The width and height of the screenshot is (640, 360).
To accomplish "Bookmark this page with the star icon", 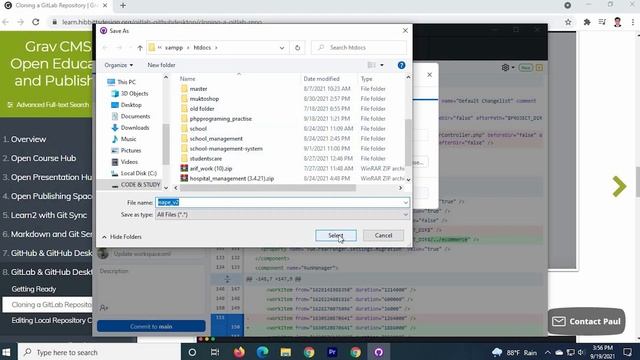I will point(568,22).
